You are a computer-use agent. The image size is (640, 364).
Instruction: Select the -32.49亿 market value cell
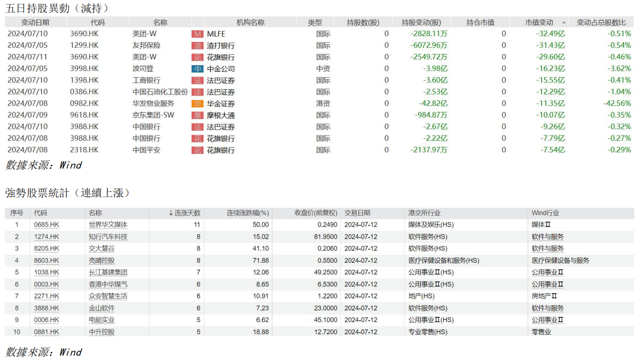pyautogui.click(x=551, y=34)
